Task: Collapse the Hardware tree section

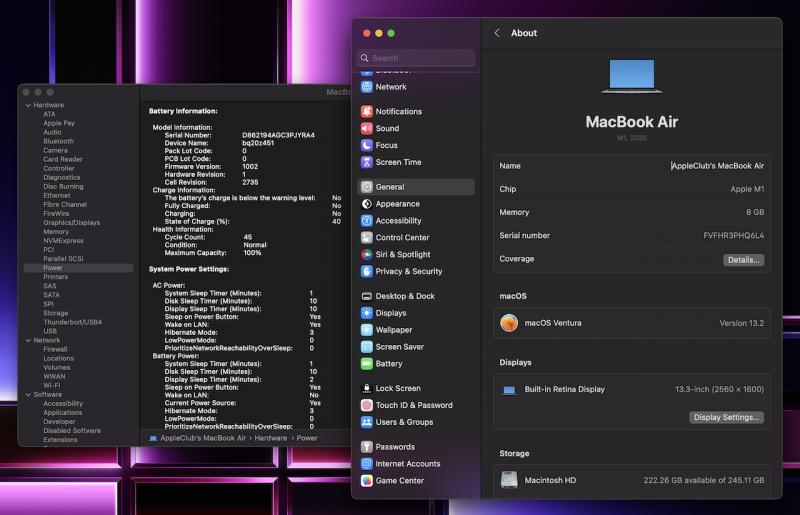Action: (29, 105)
